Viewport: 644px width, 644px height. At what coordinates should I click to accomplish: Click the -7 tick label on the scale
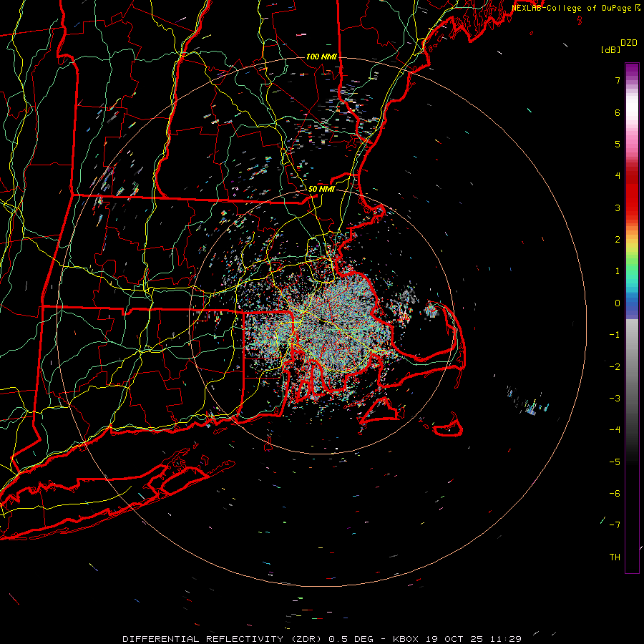pos(615,525)
